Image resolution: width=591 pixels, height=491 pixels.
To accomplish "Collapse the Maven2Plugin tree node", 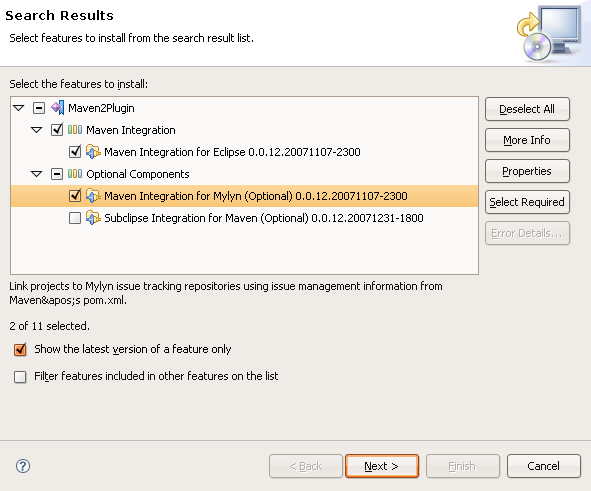I will (18, 108).
